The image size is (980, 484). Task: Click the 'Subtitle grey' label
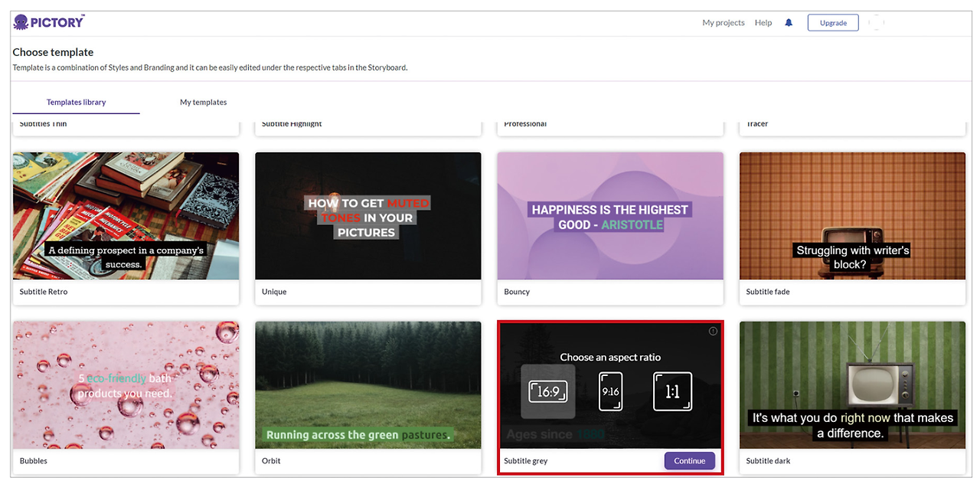click(x=526, y=461)
